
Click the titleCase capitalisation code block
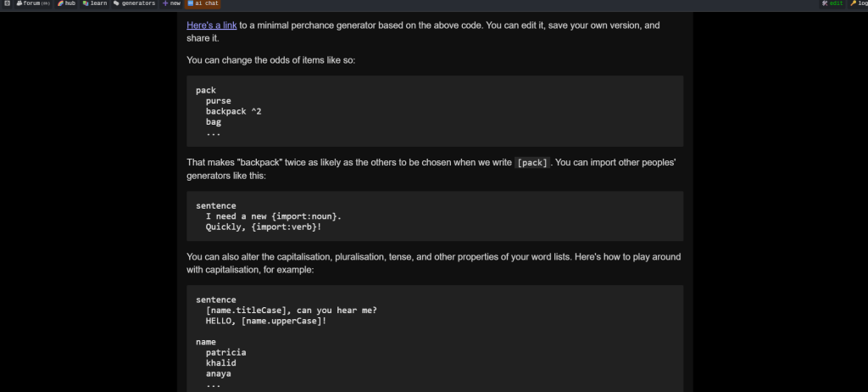pyautogui.click(x=435, y=339)
